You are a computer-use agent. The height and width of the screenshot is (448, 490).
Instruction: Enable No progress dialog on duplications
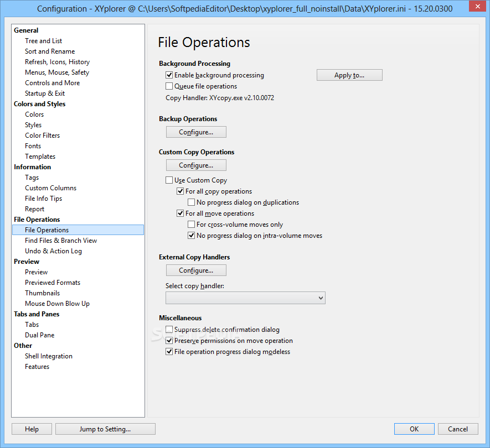191,202
